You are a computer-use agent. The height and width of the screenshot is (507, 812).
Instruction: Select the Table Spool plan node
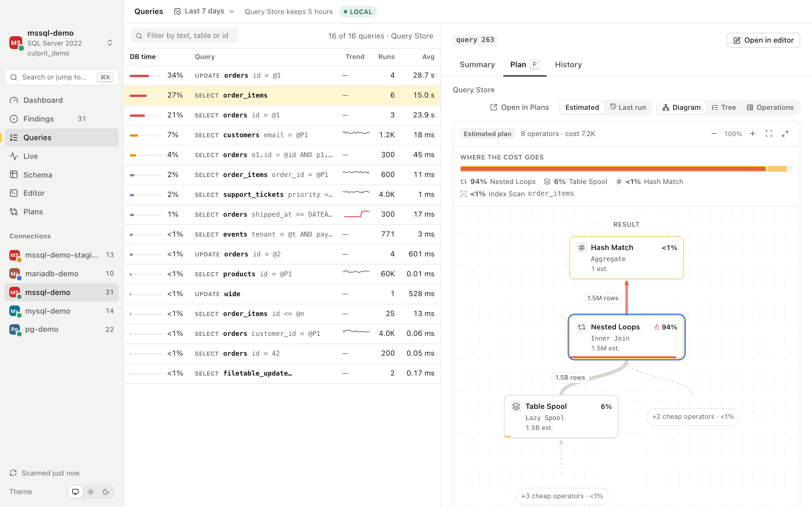point(561,416)
